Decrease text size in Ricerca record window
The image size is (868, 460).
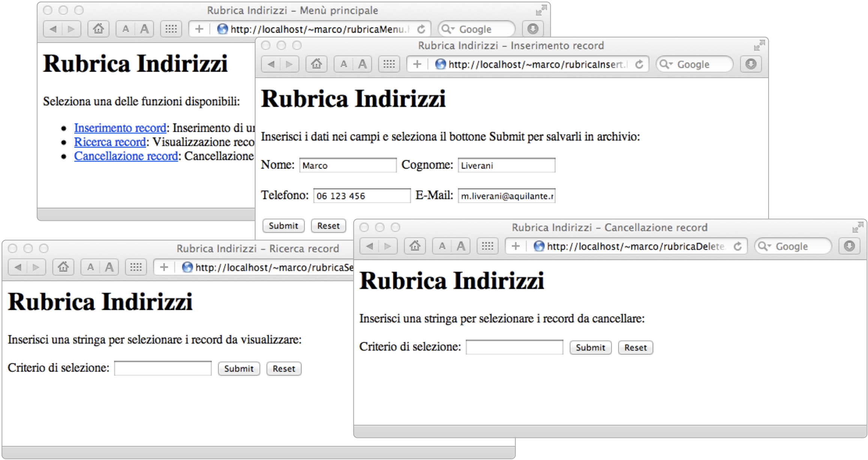click(x=90, y=267)
